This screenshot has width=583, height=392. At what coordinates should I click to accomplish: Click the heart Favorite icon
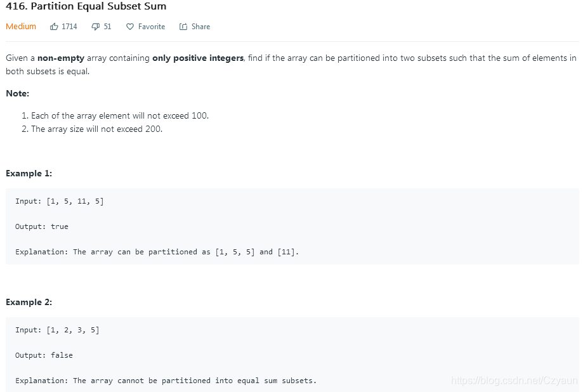(130, 27)
